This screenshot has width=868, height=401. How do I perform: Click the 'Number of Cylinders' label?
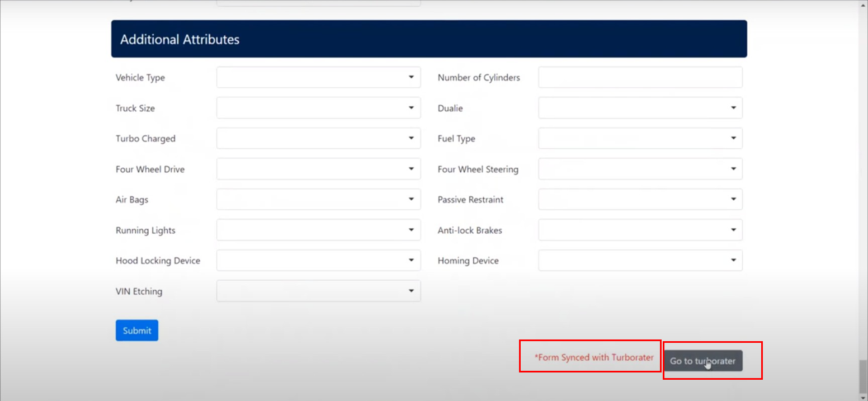(479, 78)
